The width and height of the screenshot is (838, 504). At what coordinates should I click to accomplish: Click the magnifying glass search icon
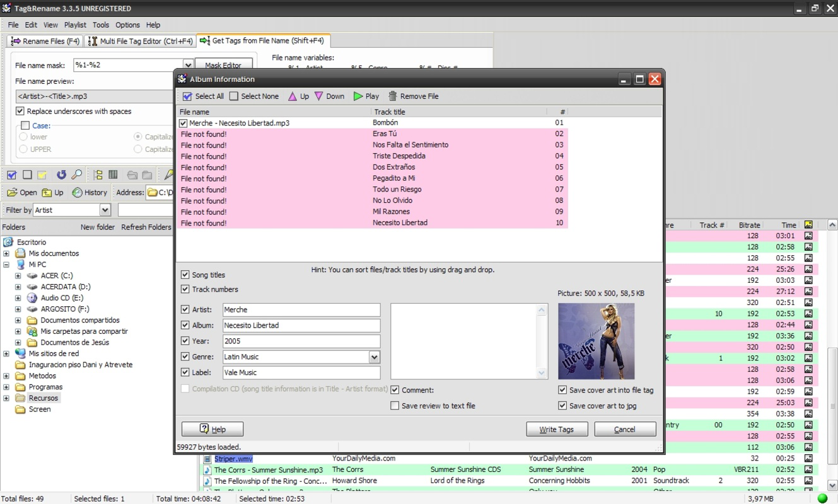(76, 175)
